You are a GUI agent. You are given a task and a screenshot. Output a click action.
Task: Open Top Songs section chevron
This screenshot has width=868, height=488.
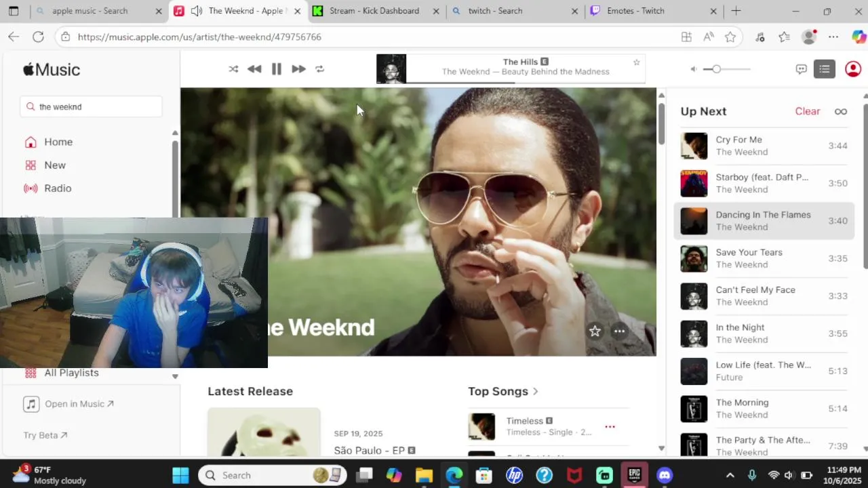(535, 391)
